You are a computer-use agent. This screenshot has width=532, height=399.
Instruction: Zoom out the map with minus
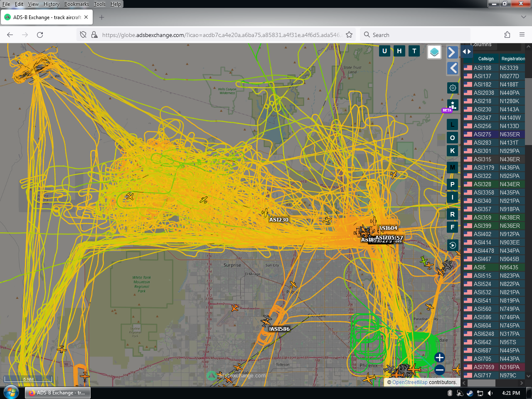coord(440,369)
